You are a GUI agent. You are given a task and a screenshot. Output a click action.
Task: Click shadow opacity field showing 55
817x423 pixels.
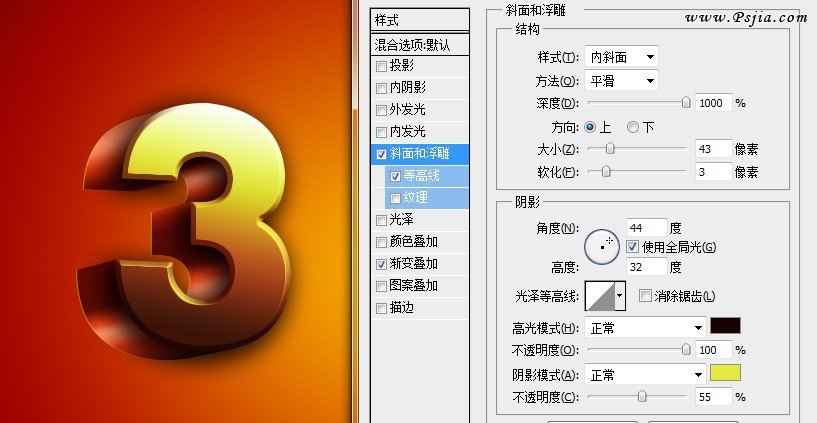click(x=713, y=397)
